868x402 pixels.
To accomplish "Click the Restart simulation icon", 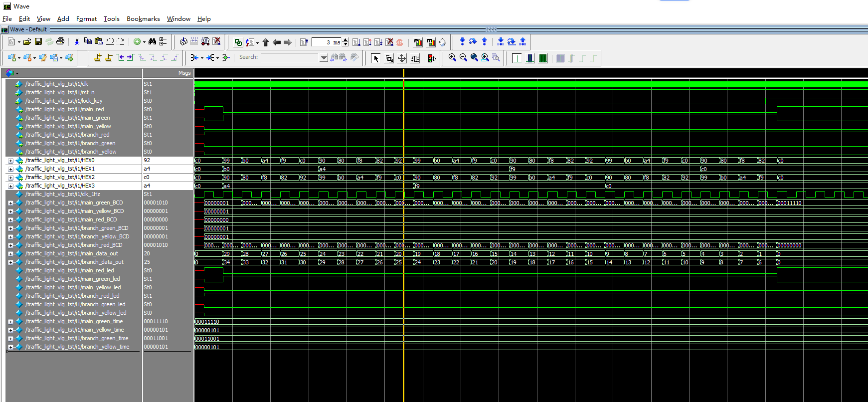I will coord(304,42).
